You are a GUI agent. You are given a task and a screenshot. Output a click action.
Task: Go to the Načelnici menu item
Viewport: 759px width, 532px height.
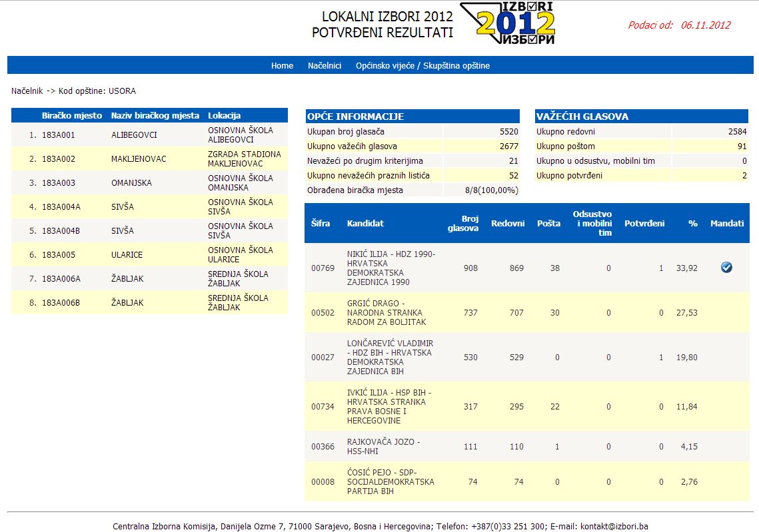[325, 66]
